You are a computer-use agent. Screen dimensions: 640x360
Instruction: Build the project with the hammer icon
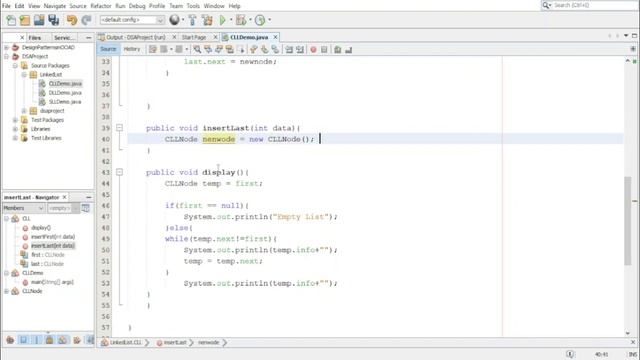click(x=192, y=20)
